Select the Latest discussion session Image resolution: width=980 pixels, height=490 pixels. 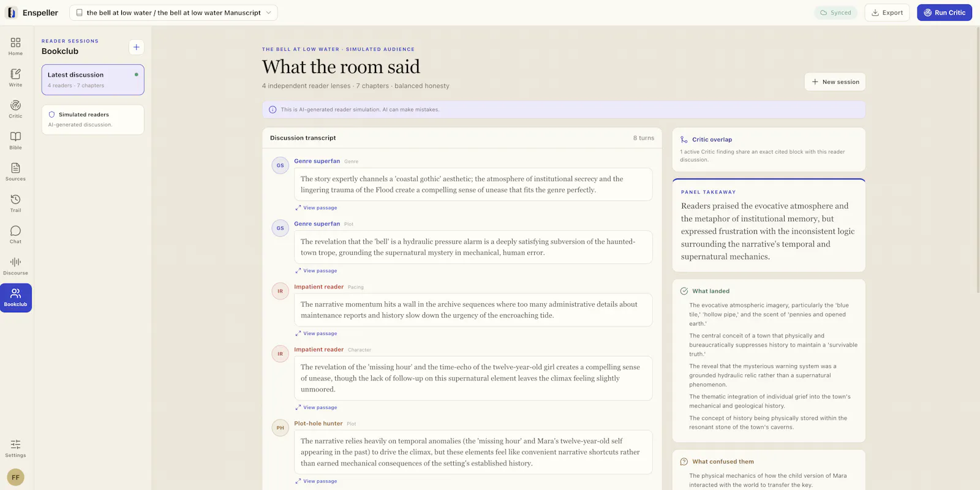click(93, 80)
